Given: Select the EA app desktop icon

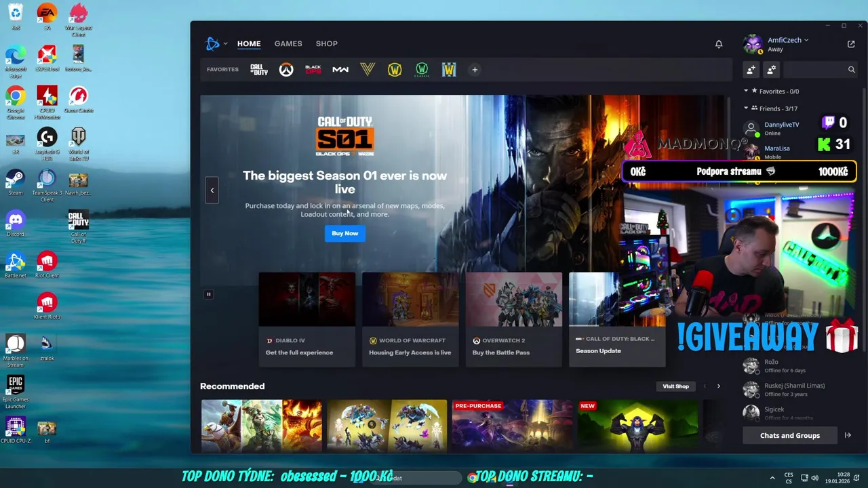Looking at the screenshot, I should 47,18.
